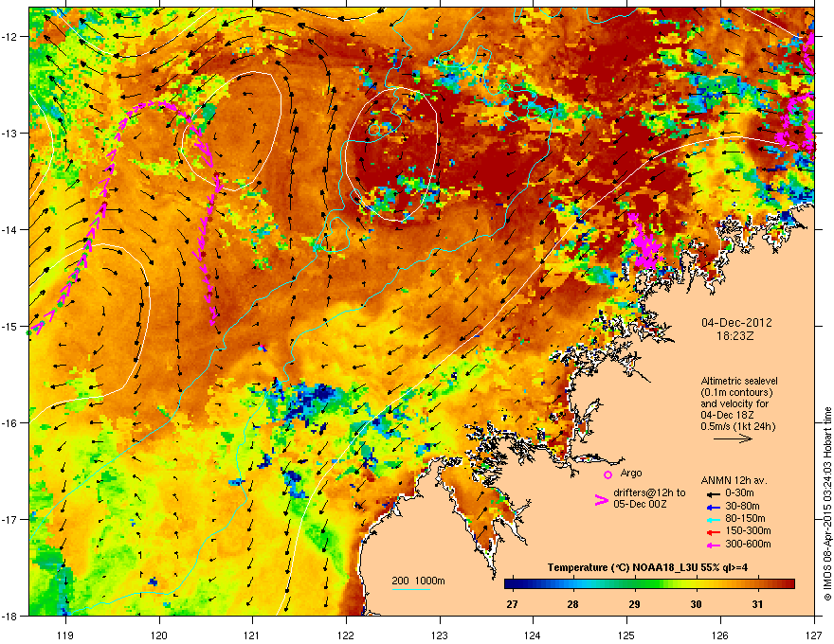Click the 0.5m/s velocity scale arrow
This screenshot has height=644, width=834.
coord(733,438)
